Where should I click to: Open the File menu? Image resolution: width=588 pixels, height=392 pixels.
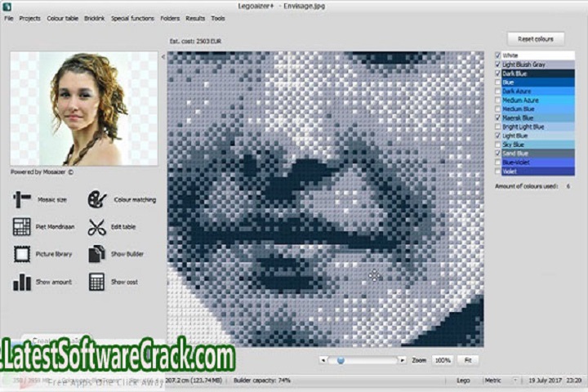[x=9, y=19]
